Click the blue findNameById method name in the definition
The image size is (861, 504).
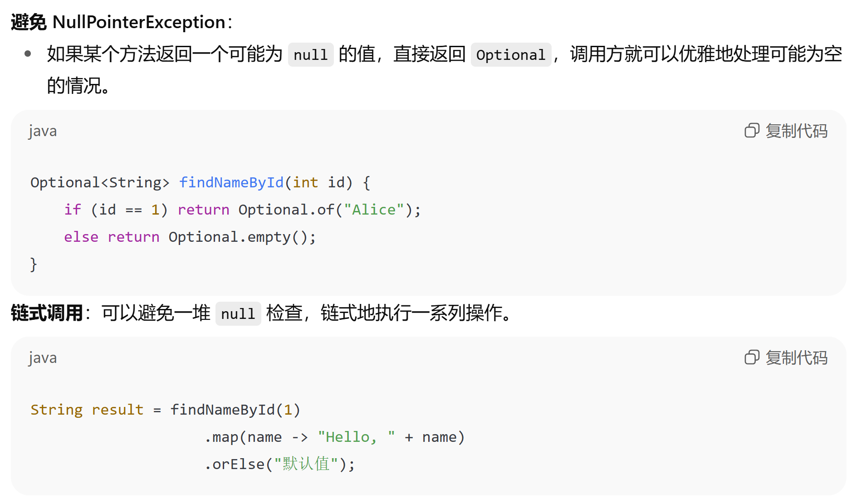[231, 182]
